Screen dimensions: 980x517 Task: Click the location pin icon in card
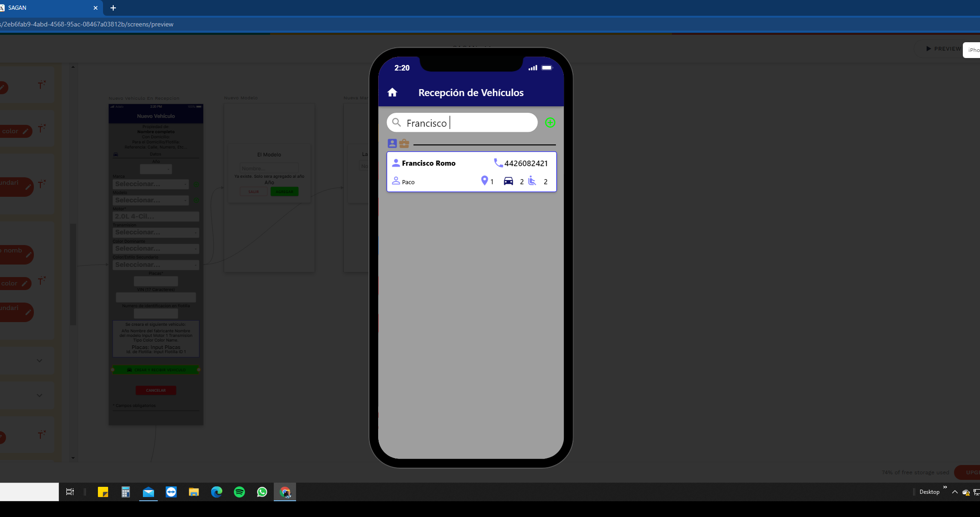pyautogui.click(x=484, y=181)
